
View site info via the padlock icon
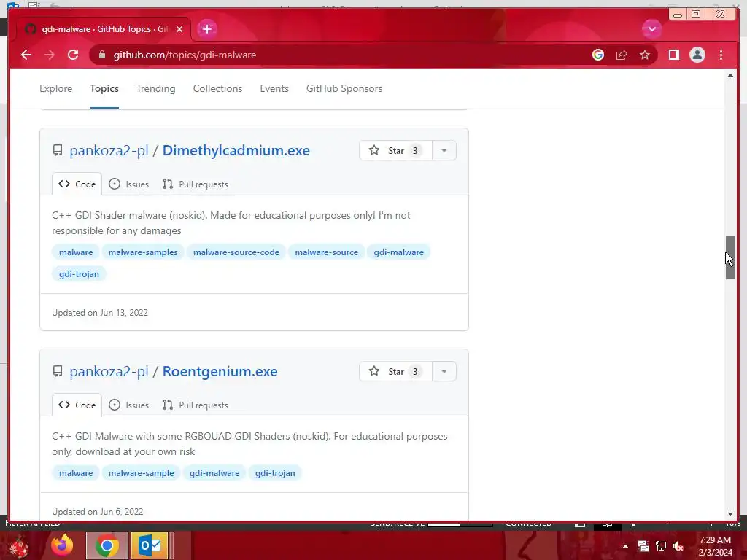[x=102, y=55]
